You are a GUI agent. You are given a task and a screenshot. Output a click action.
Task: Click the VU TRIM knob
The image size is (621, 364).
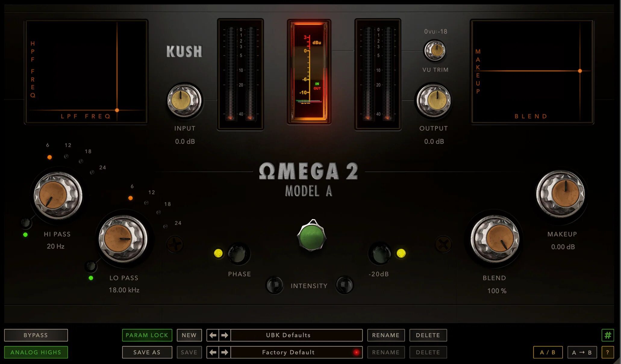[435, 50]
